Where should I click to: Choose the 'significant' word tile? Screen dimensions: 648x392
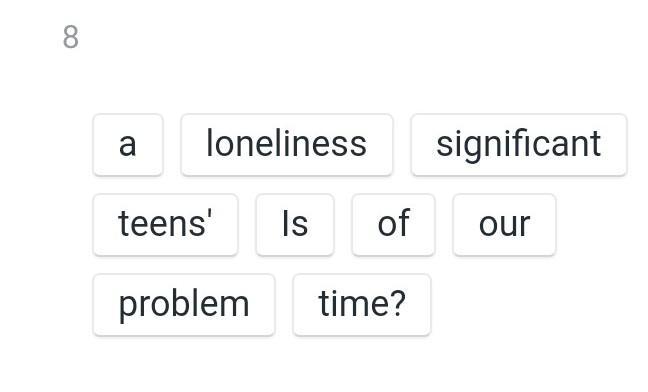point(519,145)
